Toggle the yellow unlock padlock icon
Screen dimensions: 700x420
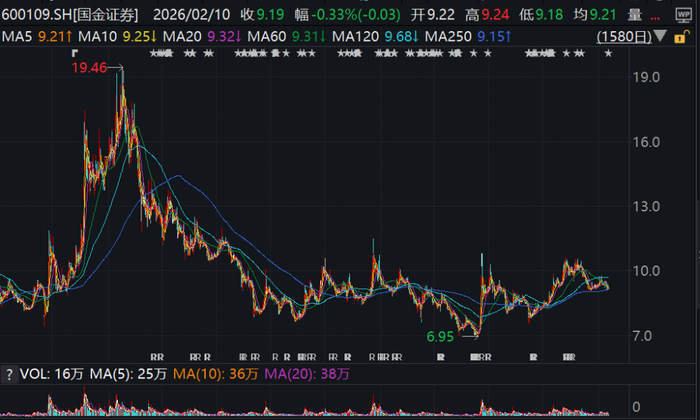[x=681, y=37]
